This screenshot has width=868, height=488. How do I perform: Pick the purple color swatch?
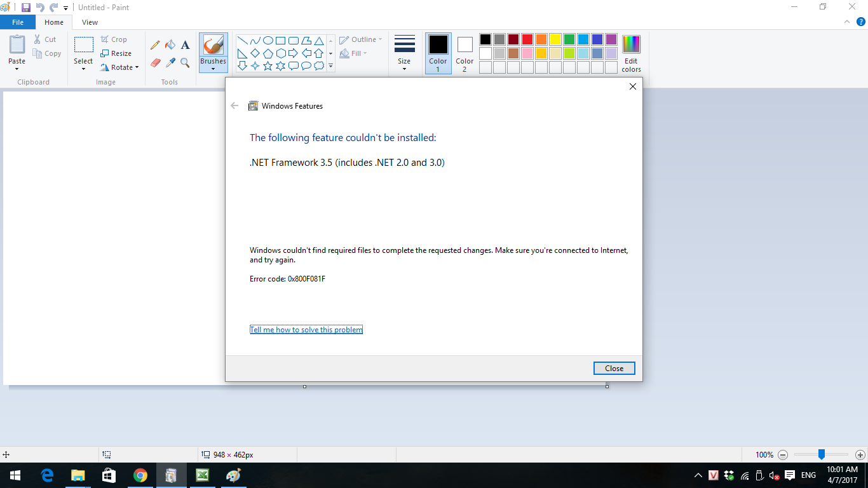click(x=611, y=39)
